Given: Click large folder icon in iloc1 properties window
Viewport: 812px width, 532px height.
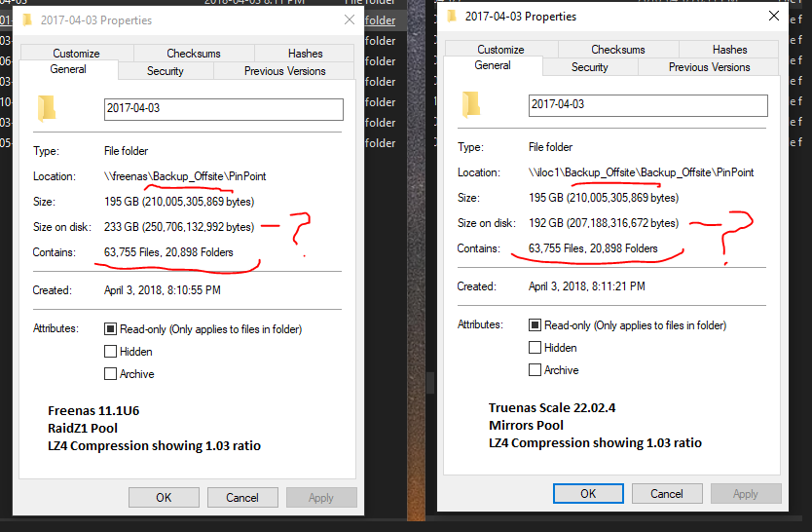Looking at the screenshot, I should [x=471, y=104].
